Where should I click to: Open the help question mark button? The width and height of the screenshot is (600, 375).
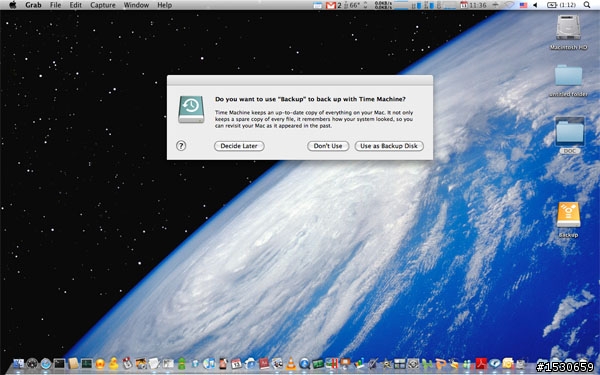181,145
